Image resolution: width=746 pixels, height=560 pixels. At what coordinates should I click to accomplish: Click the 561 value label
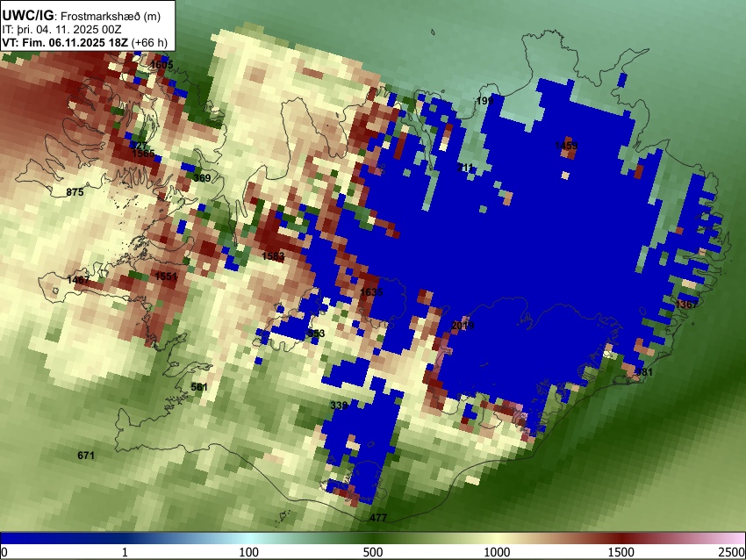point(199,387)
